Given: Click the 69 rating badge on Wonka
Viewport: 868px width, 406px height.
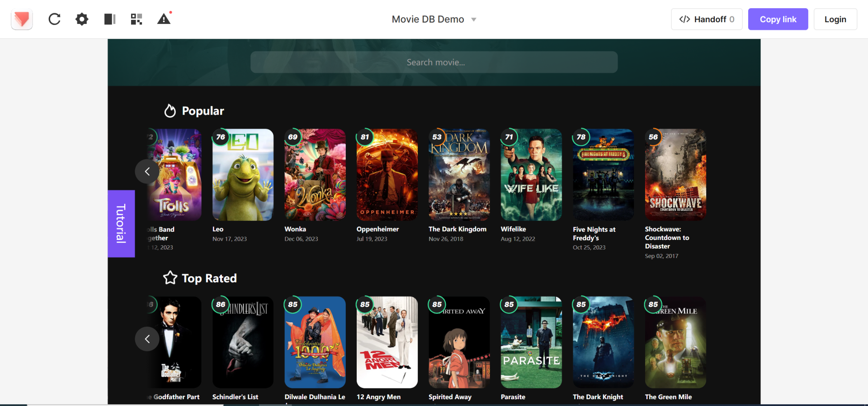Looking at the screenshot, I should tap(292, 137).
